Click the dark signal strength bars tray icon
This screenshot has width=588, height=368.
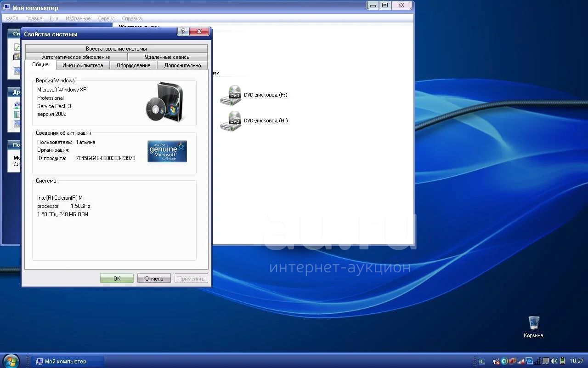[537, 361]
